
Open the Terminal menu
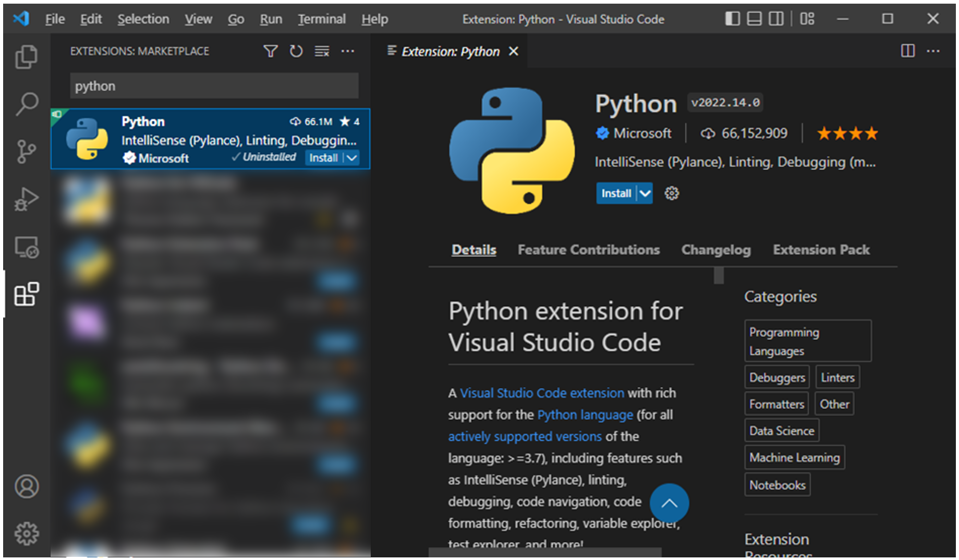pos(321,19)
